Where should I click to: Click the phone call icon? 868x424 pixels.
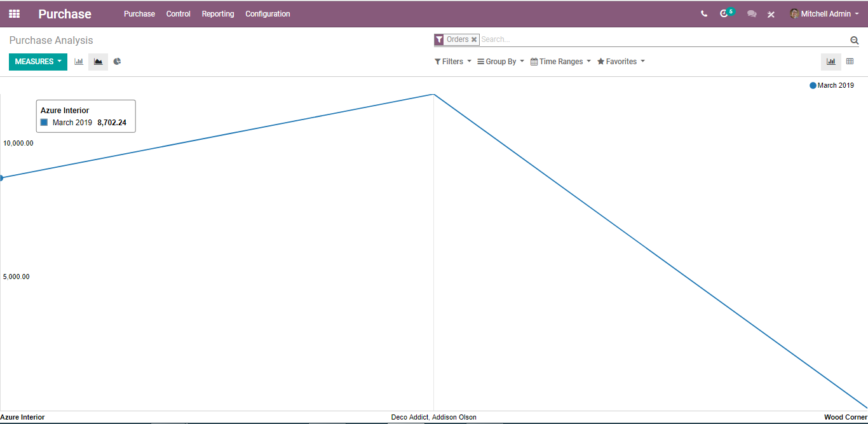704,14
